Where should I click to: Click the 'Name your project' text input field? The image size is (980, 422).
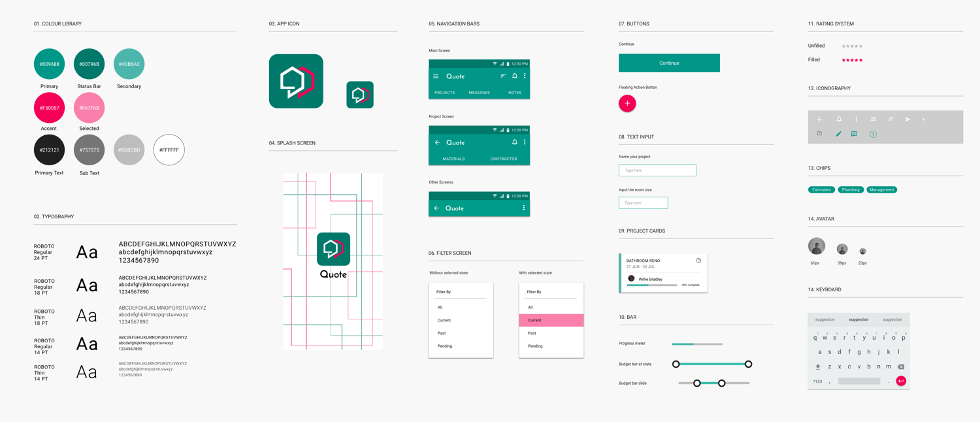[x=657, y=170]
